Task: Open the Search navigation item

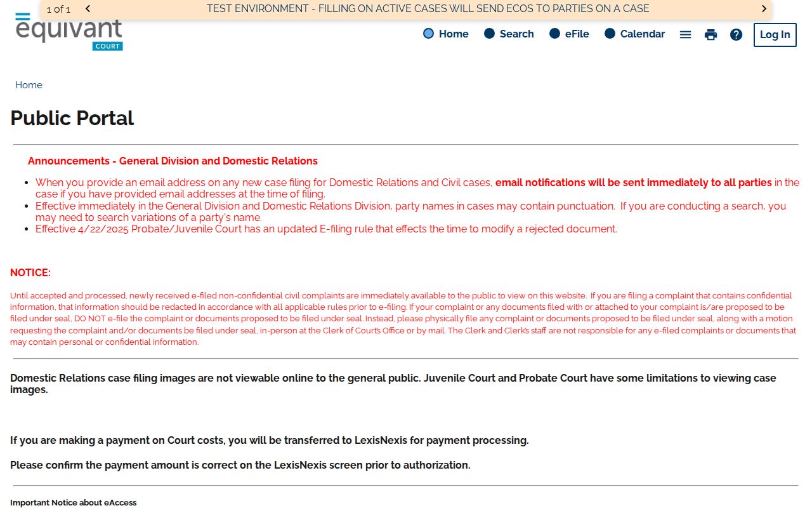Action: (x=509, y=34)
